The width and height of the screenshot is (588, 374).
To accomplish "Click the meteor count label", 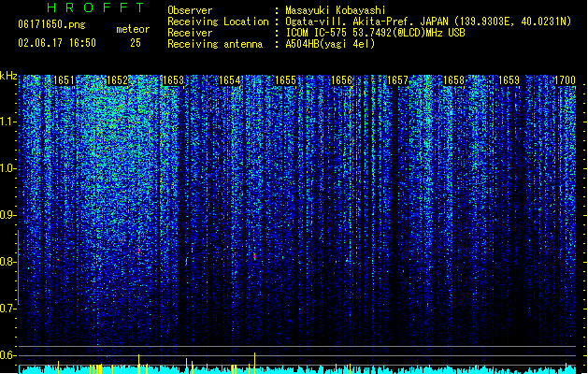I will [x=133, y=29].
